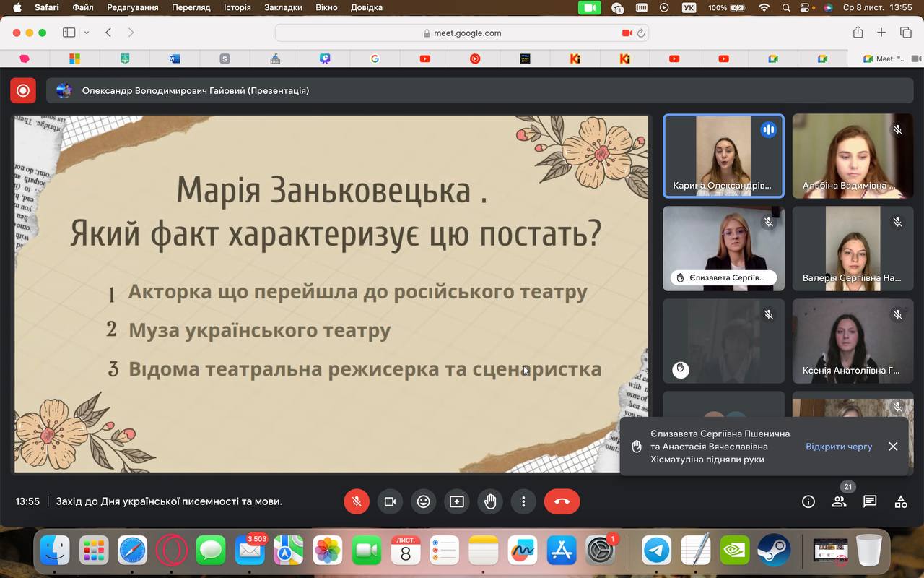Open the activities panel icon

[x=901, y=501]
